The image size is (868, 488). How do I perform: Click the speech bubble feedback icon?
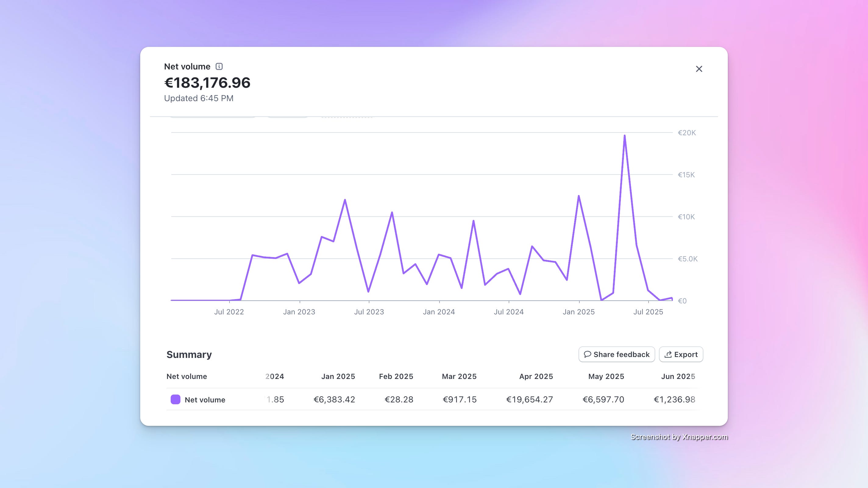tap(587, 354)
